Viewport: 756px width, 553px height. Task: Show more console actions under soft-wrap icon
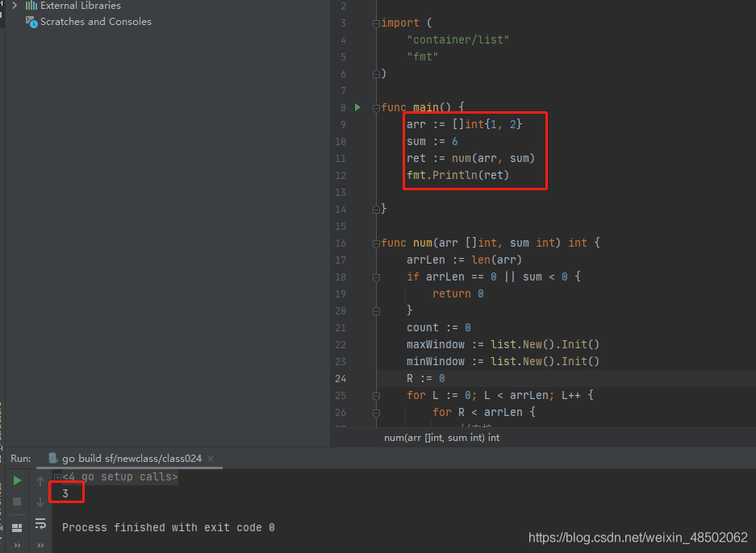(40, 545)
